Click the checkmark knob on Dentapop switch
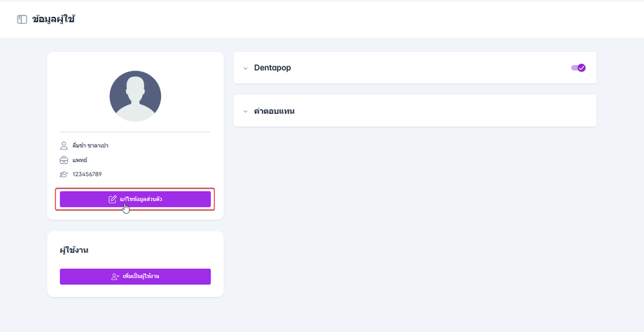Image resolution: width=644 pixels, height=332 pixels. click(581, 68)
